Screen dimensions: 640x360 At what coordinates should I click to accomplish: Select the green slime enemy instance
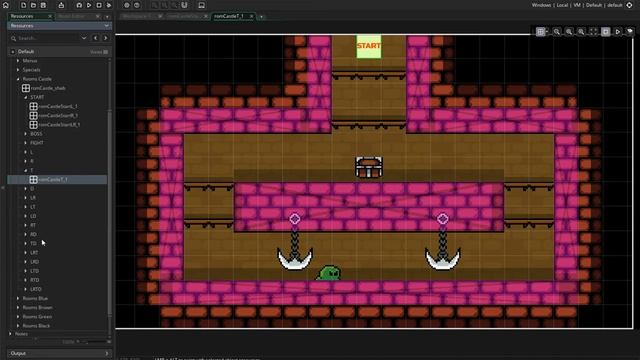pos(328,273)
